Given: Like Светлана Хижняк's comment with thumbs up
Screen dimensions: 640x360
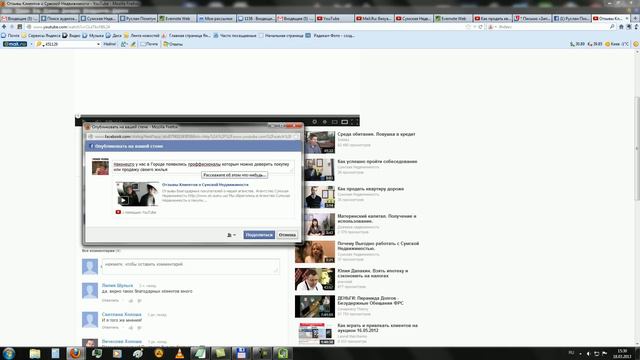Looking at the screenshot, I should [131, 327].
